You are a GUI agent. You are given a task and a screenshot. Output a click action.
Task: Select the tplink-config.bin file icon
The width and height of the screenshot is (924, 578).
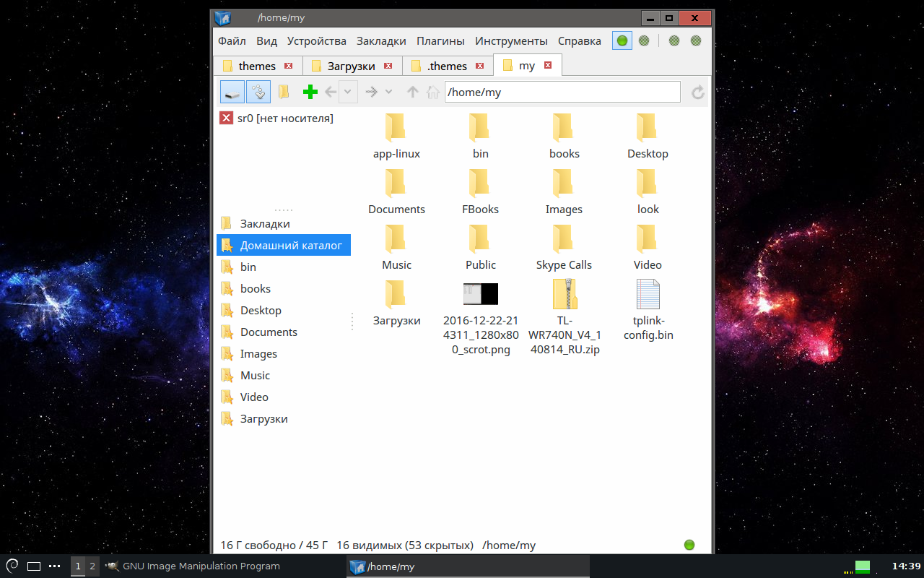[648, 294]
